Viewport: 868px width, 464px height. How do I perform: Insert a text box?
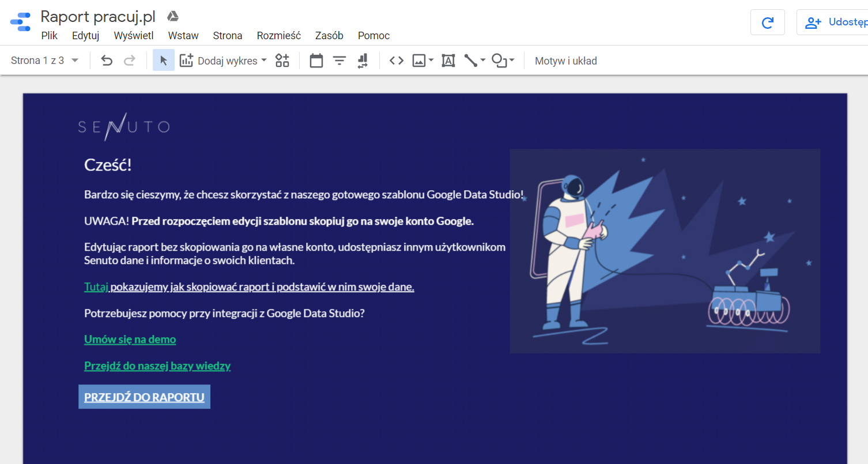pyautogui.click(x=448, y=61)
